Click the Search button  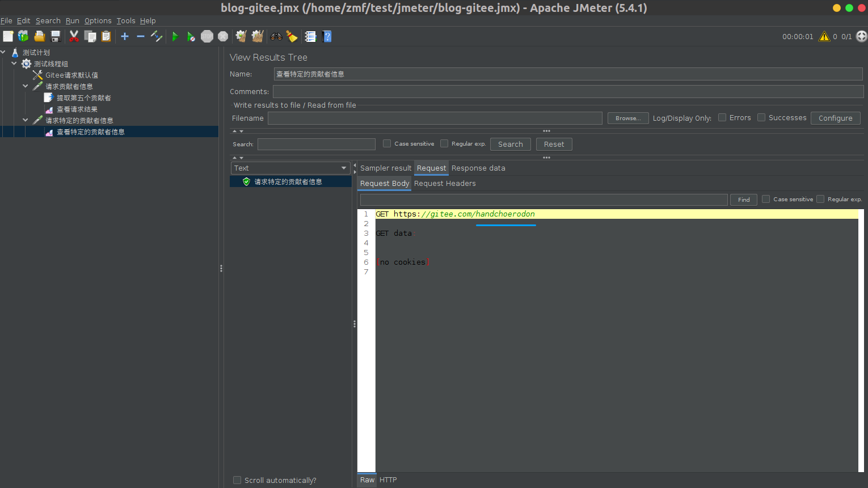[x=511, y=144]
